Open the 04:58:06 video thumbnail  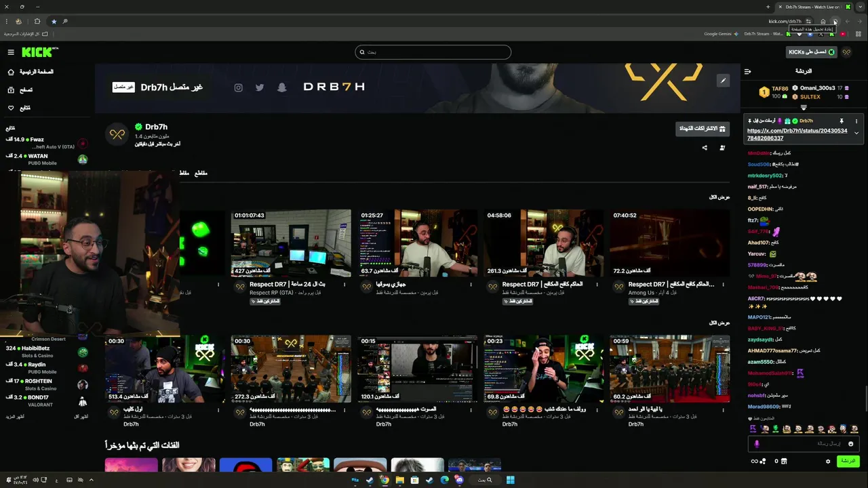[543, 243]
